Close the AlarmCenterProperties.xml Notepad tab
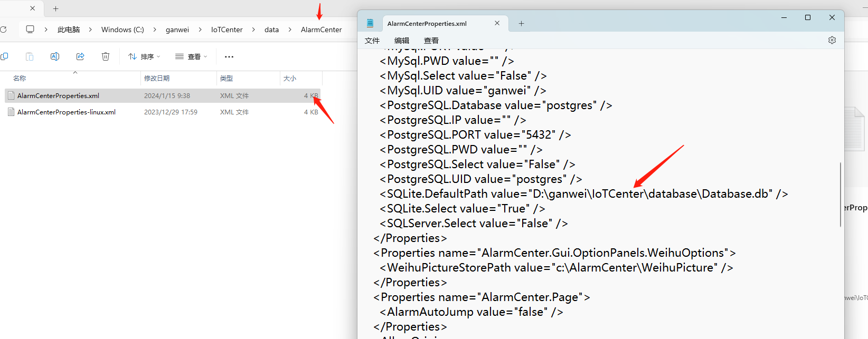The width and height of the screenshot is (868, 339). point(497,23)
